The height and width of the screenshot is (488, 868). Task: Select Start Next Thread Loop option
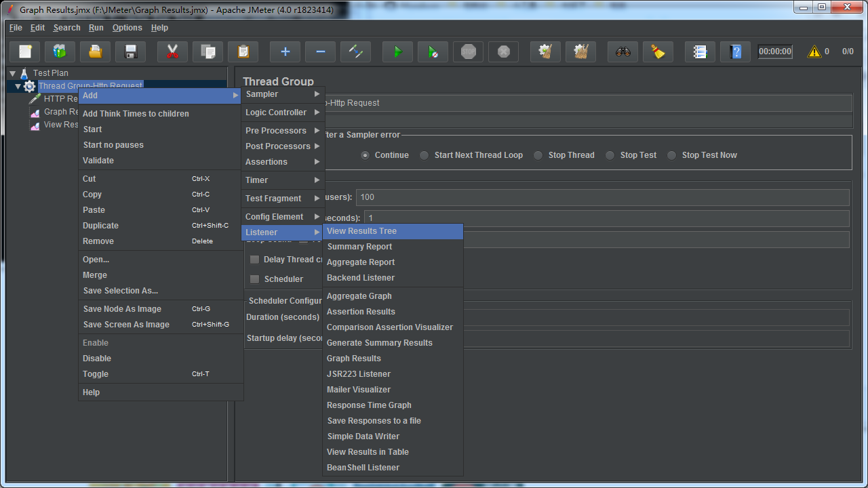coord(424,155)
